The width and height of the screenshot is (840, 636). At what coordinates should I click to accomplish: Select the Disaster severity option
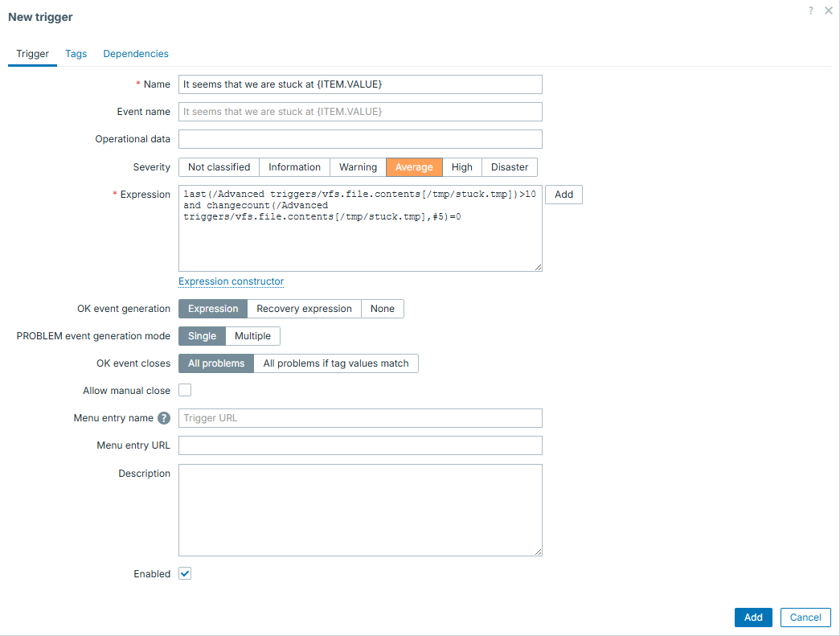[510, 167]
